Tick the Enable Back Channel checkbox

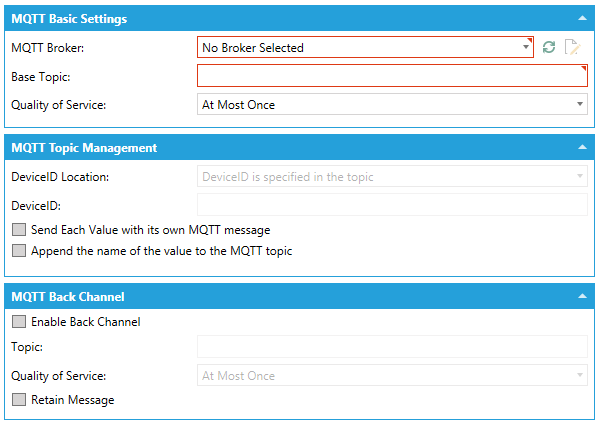19,322
